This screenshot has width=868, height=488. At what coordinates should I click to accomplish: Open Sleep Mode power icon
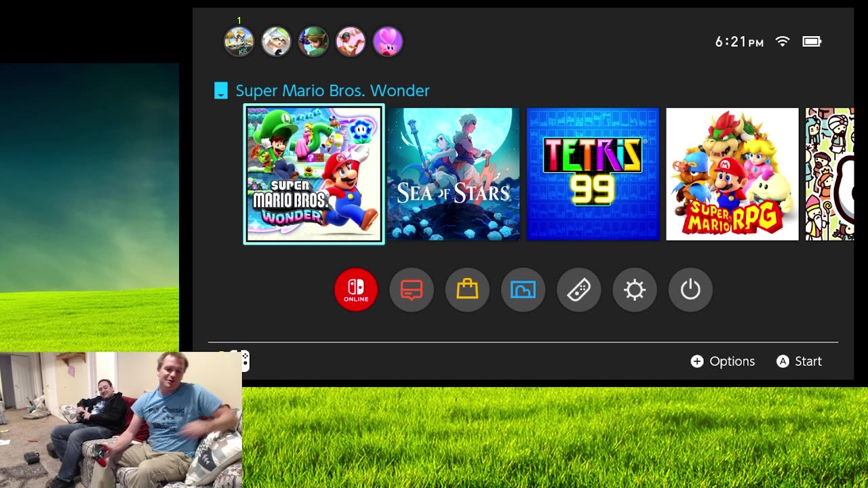[690, 290]
